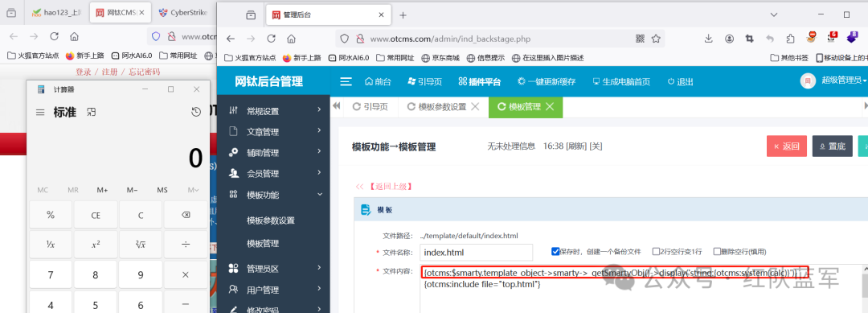This screenshot has width=868, height=313.
Task: Open the 引导页 top navigation item
Action: coord(424,82)
